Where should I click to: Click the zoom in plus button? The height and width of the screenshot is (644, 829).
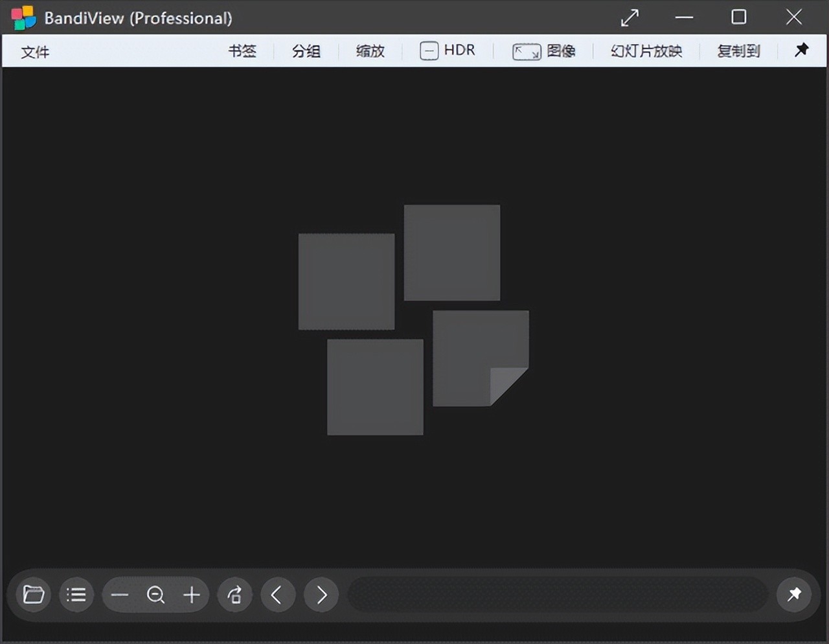pos(192,594)
